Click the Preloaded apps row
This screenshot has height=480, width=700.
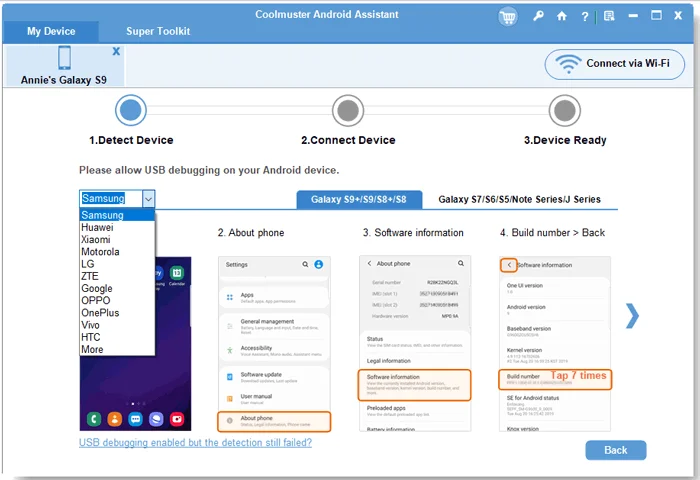(414, 411)
